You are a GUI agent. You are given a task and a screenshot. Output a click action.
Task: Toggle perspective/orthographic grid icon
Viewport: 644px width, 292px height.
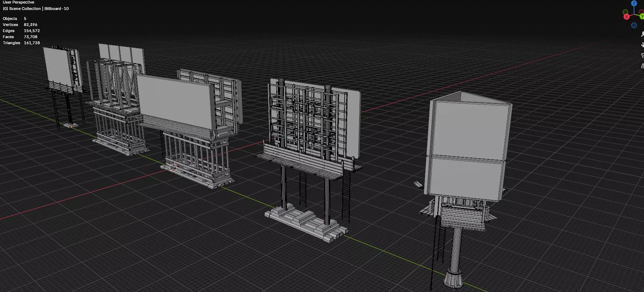(x=642, y=66)
